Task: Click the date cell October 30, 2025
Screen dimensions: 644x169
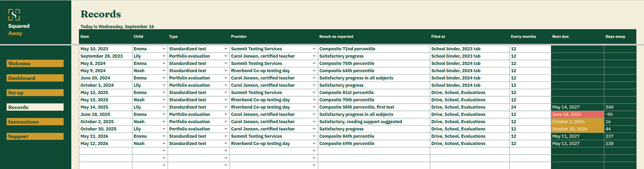Action: point(105,129)
